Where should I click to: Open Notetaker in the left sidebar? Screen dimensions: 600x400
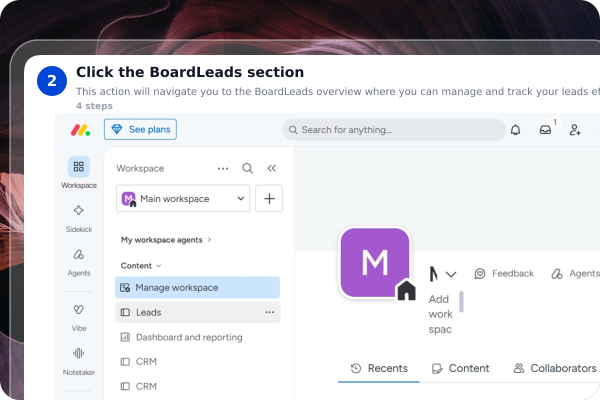(79, 362)
